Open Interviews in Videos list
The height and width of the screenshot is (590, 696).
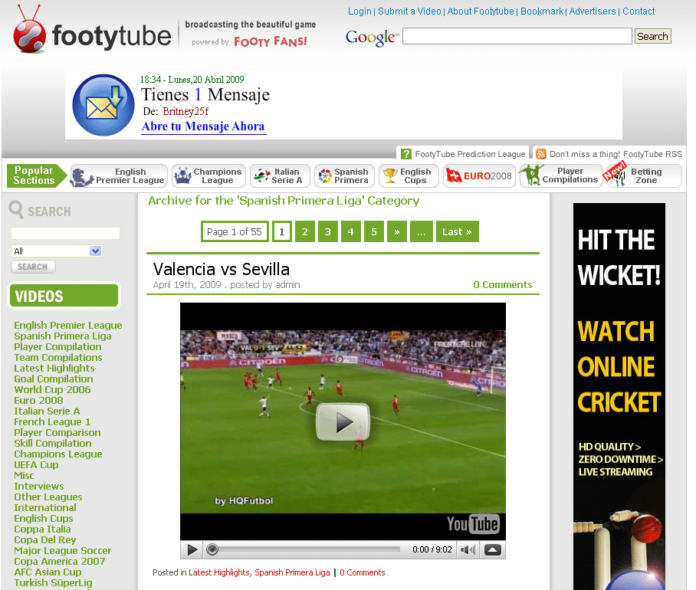39,486
